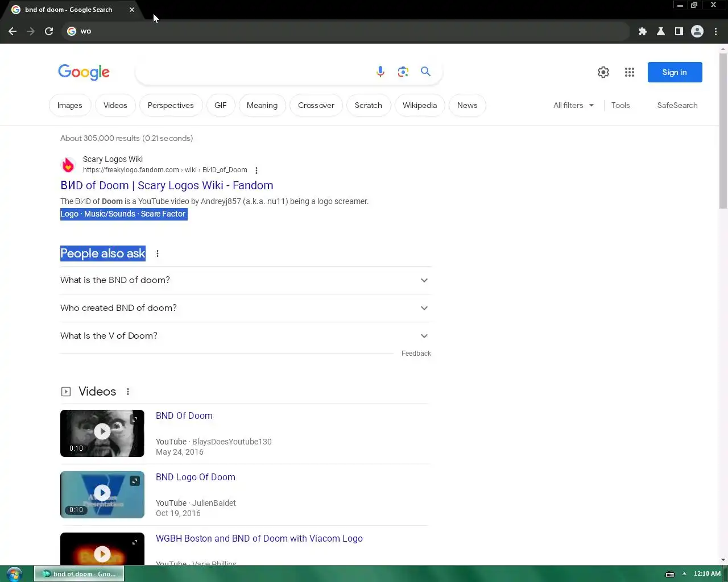Select the Wikipedia filter chip

(x=420, y=105)
